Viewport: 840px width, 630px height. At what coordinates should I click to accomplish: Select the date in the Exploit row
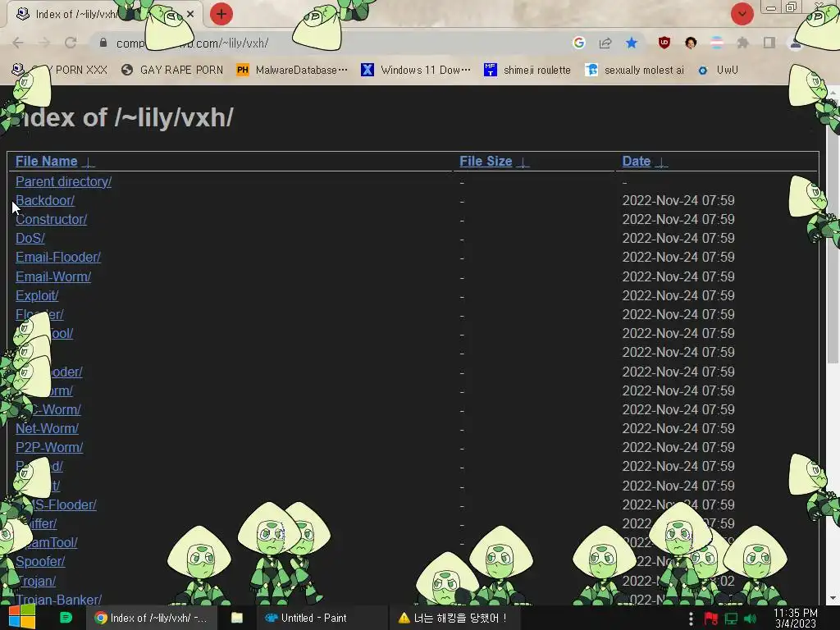click(x=678, y=295)
